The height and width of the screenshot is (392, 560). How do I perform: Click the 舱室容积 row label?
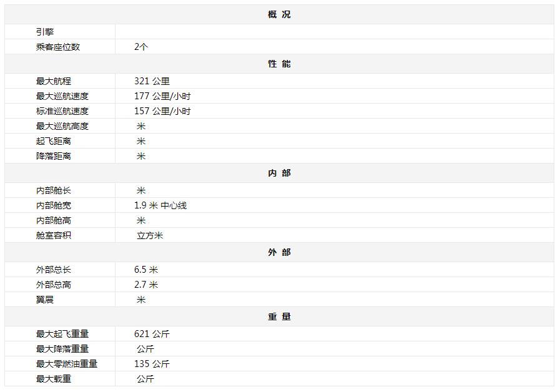point(54,235)
